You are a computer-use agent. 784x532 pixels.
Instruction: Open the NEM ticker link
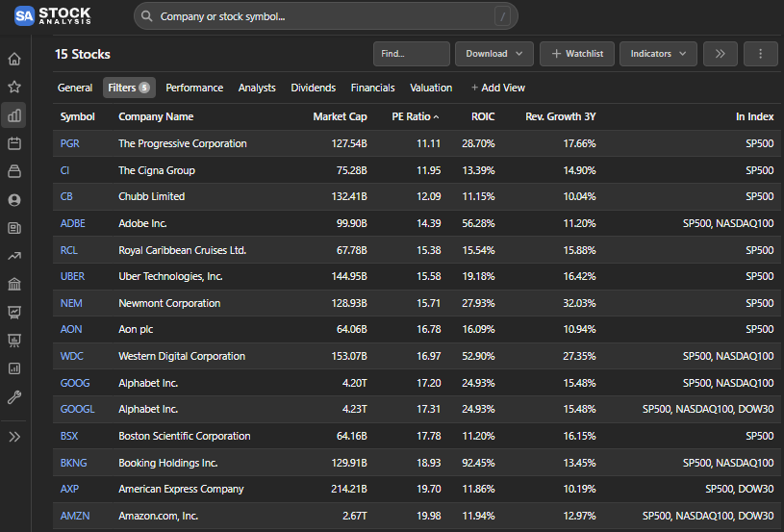(x=71, y=303)
